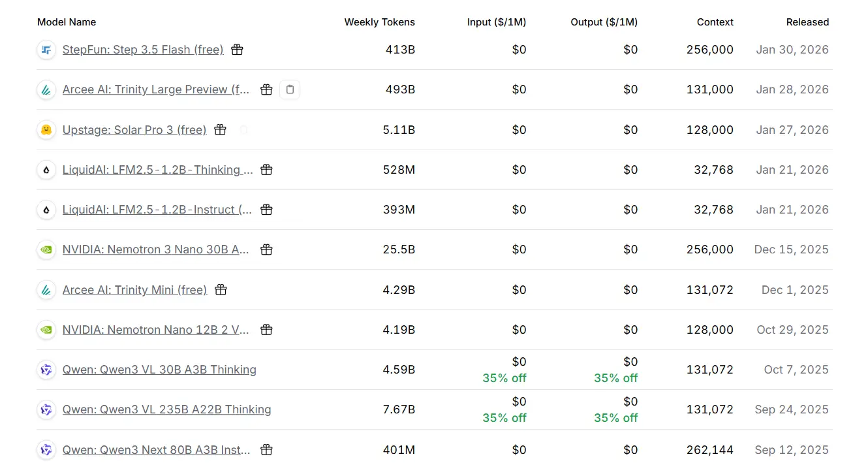
Task: Click the Input ($/1M) column header
Action: (x=496, y=22)
